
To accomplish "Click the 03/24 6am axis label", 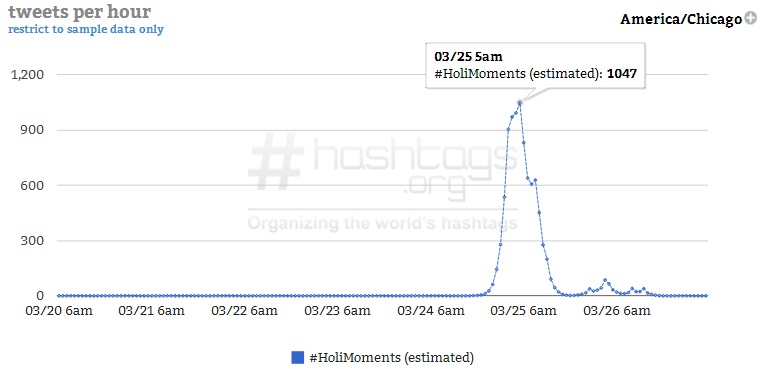I will [x=430, y=311].
